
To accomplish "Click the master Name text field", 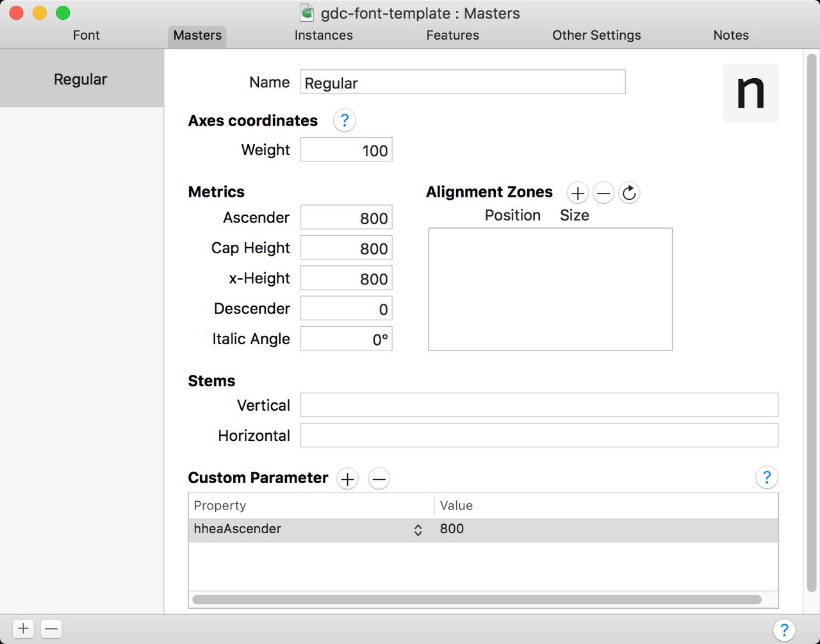I will pyautogui.click(x=463, y=83).
